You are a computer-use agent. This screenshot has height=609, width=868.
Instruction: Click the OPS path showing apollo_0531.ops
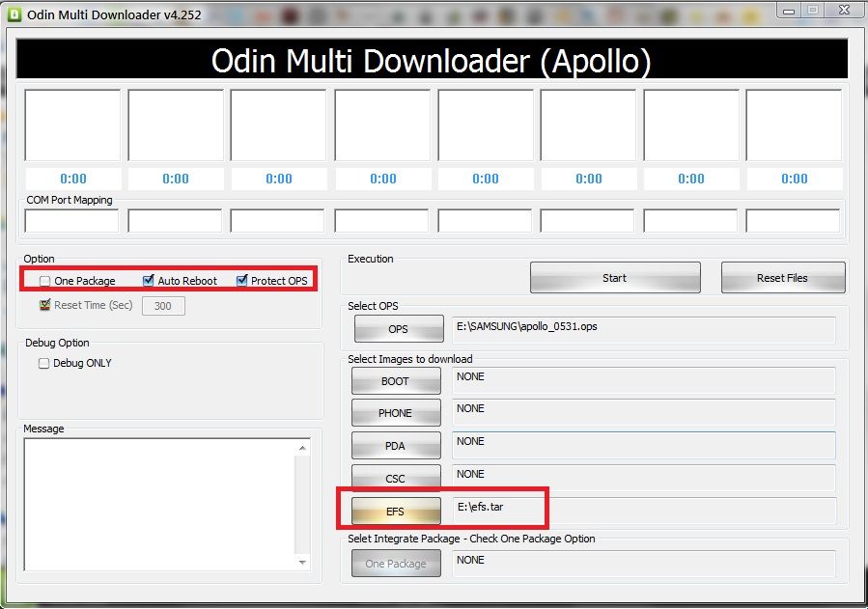click(643, 329)
